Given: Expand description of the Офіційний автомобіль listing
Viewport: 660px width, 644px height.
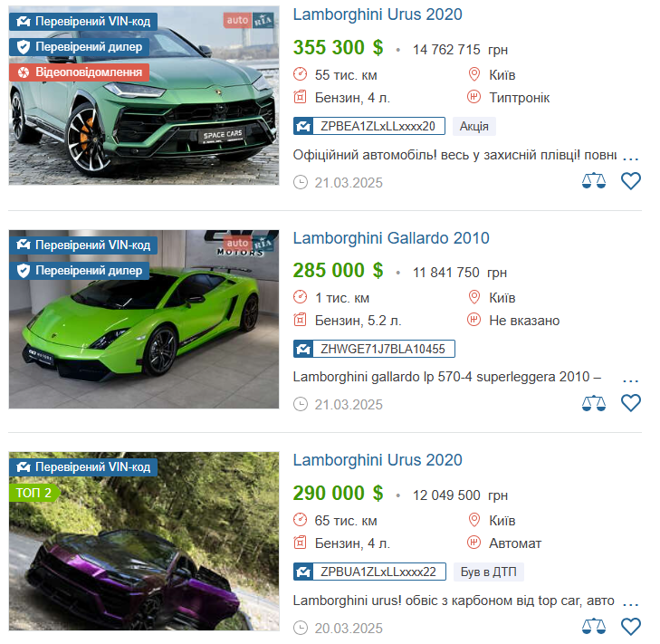Looking at the screenshot, I should 630,159.
